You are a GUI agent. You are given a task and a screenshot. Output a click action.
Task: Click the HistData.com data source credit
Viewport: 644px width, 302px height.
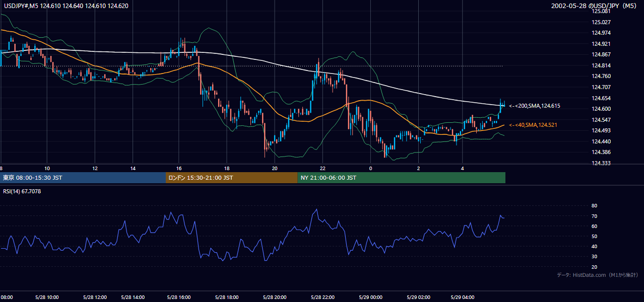[598, 275]
